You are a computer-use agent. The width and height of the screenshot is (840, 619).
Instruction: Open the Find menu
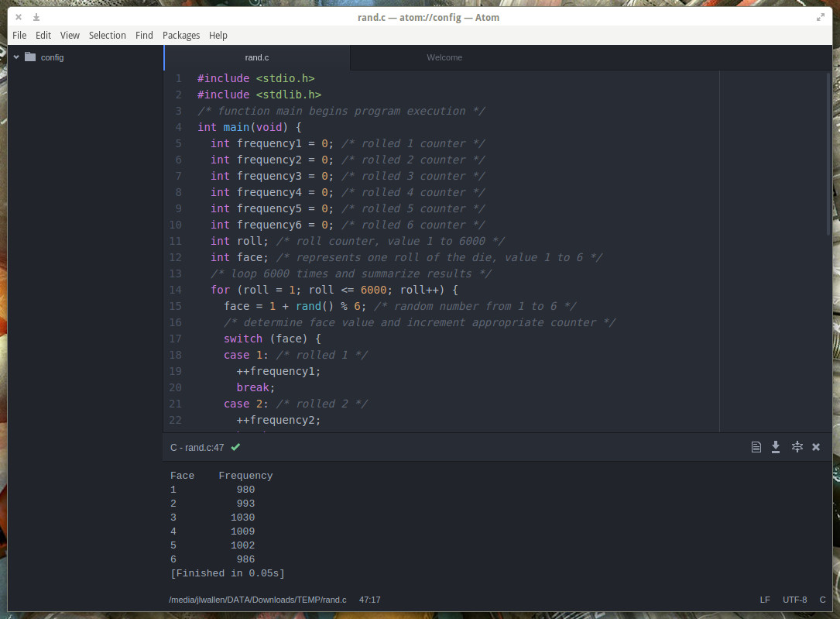tap(144, 35)
